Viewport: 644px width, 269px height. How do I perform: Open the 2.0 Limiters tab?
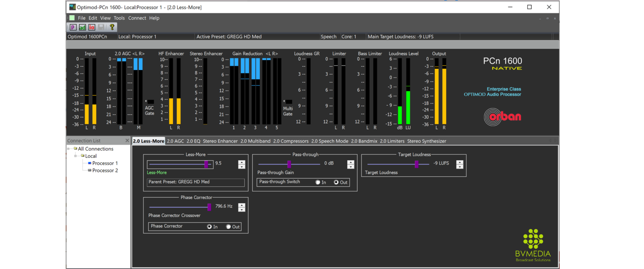click(392, 141)
